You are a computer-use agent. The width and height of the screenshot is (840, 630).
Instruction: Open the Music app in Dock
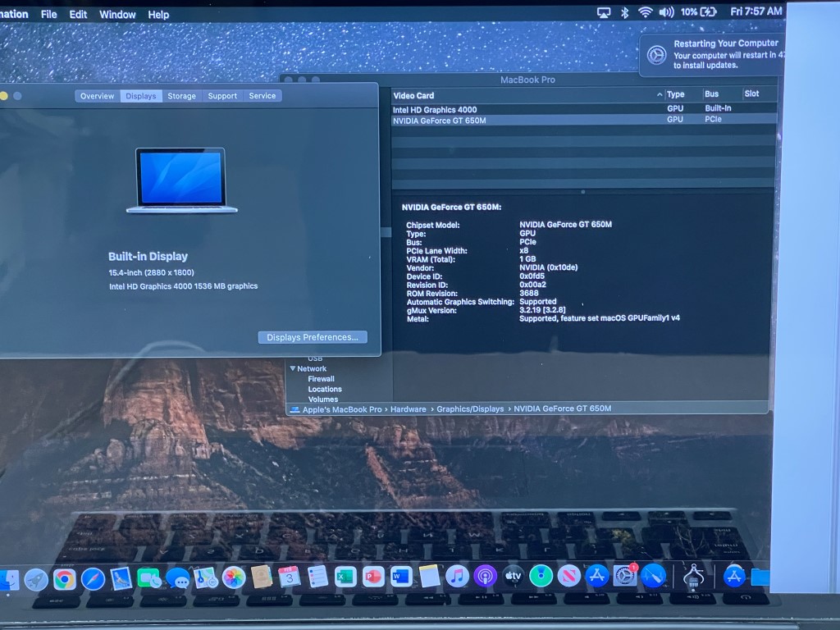coord(457,577)
